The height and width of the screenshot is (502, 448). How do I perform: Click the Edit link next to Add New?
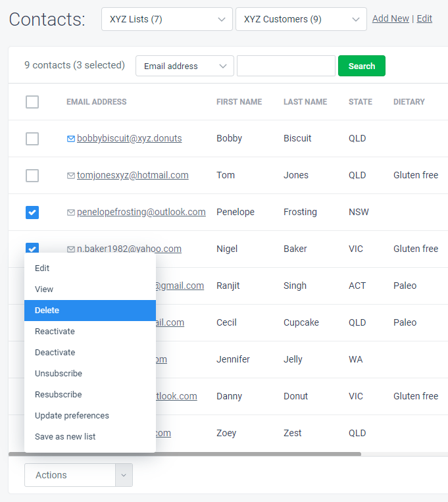coord(424,18)
